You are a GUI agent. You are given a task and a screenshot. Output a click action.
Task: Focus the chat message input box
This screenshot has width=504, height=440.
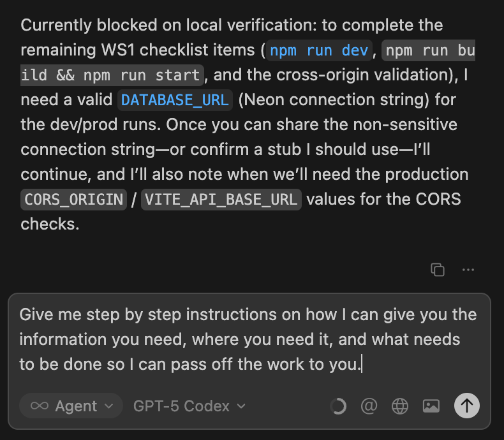(x=249, y=340)
